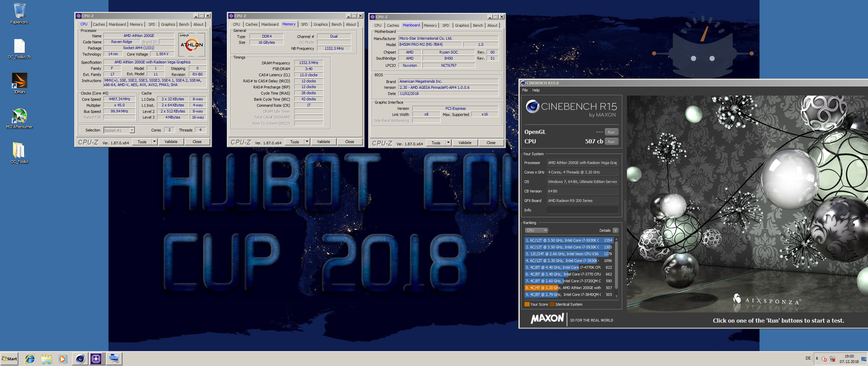Click the Core Speed value 4497.34 MHz
868x366 pixels.
pyautogui.click(x=119, y=99)
